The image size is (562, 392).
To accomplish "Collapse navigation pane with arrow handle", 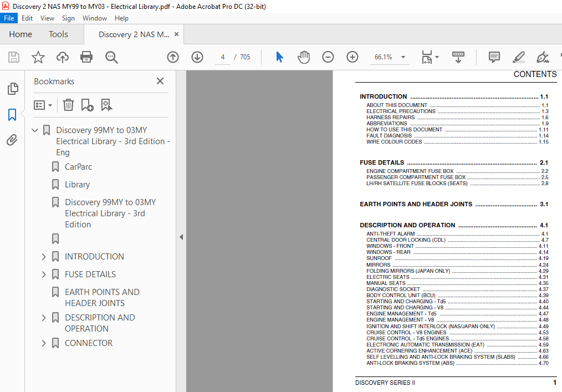I will pos(181,237).
